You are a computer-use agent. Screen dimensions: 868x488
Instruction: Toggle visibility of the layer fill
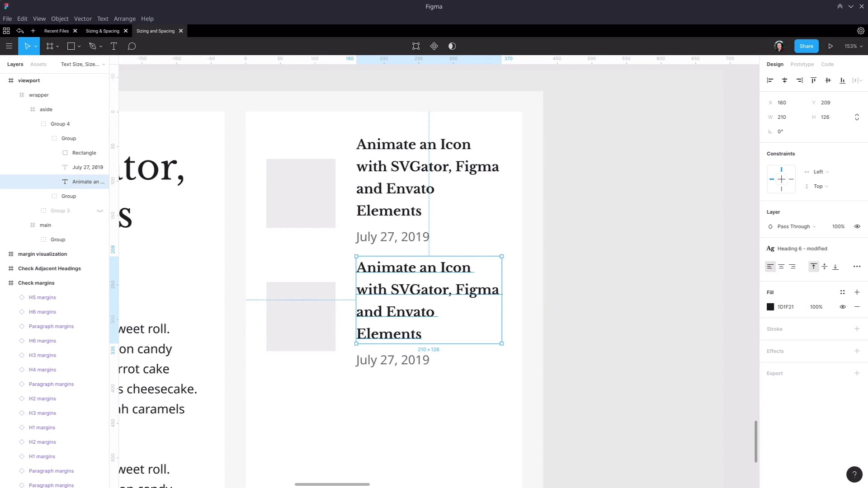tap(842, 307)
